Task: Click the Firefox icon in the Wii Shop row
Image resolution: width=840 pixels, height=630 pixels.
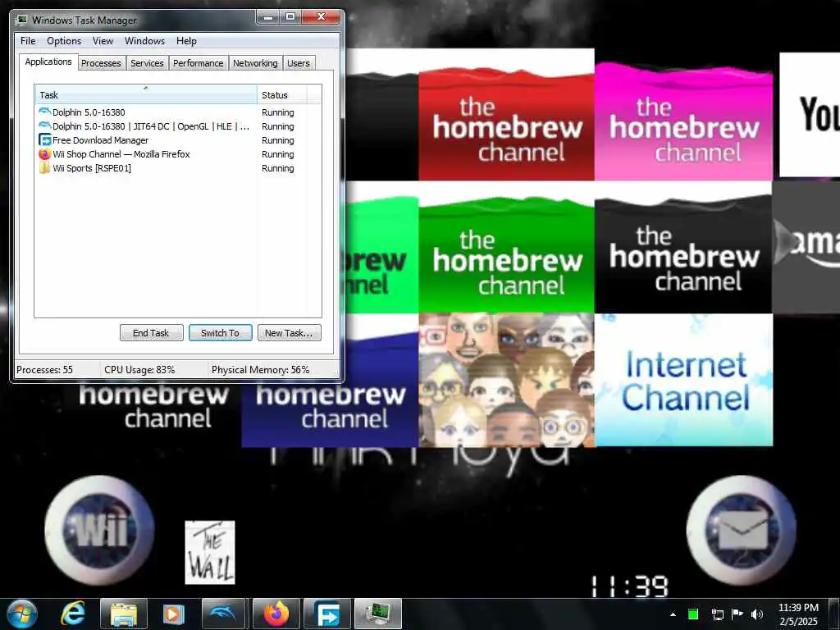Action: pyautogui.click(x=44, y=154)
